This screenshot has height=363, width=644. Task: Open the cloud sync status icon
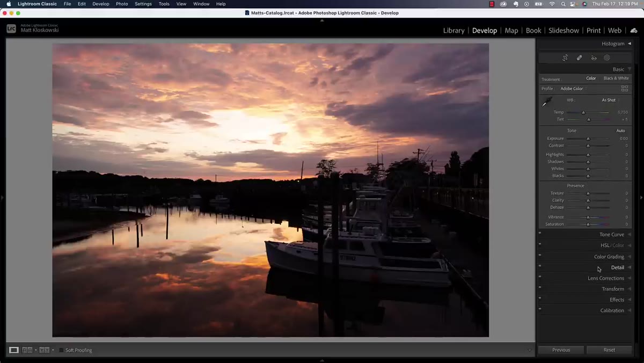[x=634, y=31]
